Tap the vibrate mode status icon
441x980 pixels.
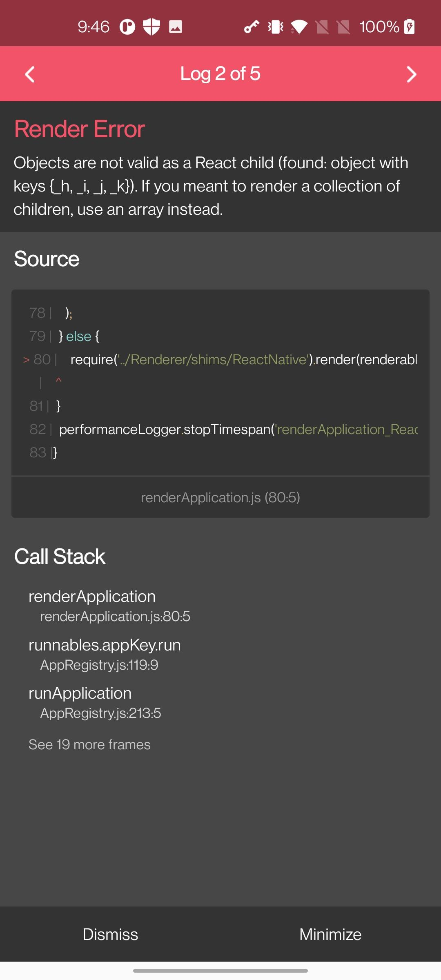tap(275, 27)
